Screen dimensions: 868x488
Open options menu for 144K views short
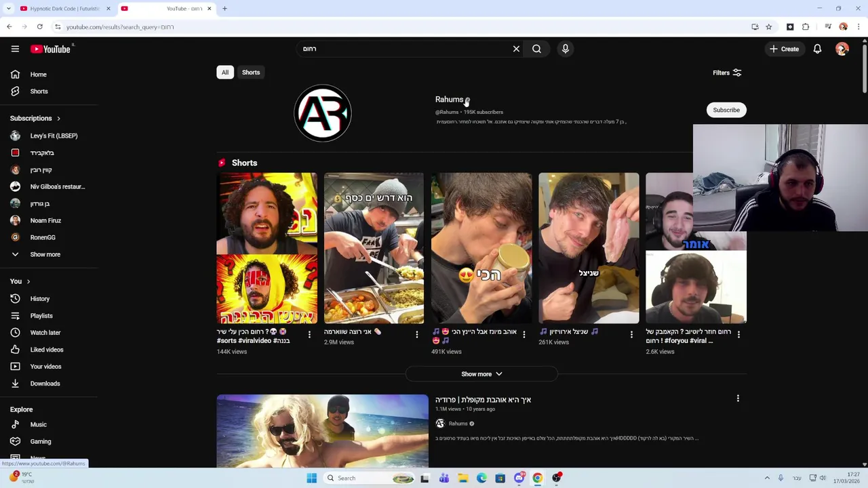coord(309,335)
